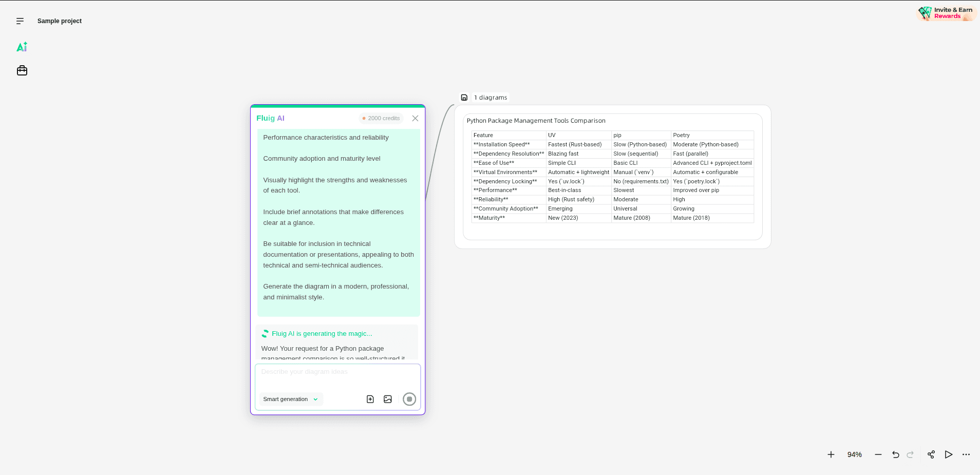Click the **Maturity** cell
This screenshot has width=980, height=475.
(508, 218)
